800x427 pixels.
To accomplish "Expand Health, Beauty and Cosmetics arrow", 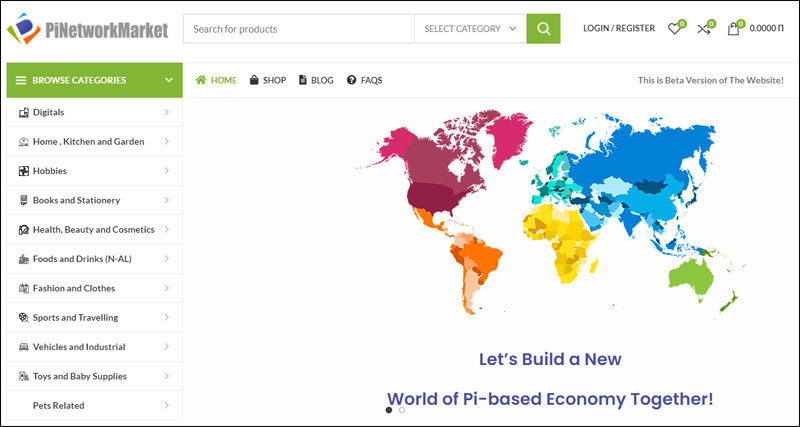I will click(166, 230).
